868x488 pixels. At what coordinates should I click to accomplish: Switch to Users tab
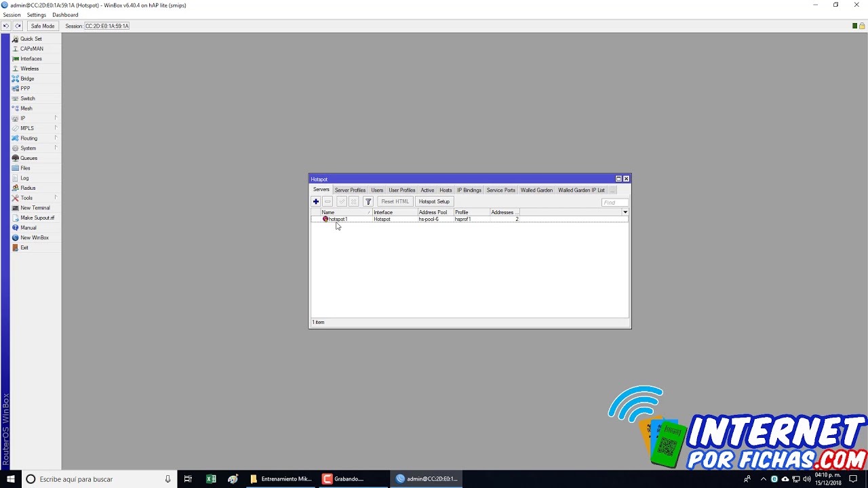[377, 190]
